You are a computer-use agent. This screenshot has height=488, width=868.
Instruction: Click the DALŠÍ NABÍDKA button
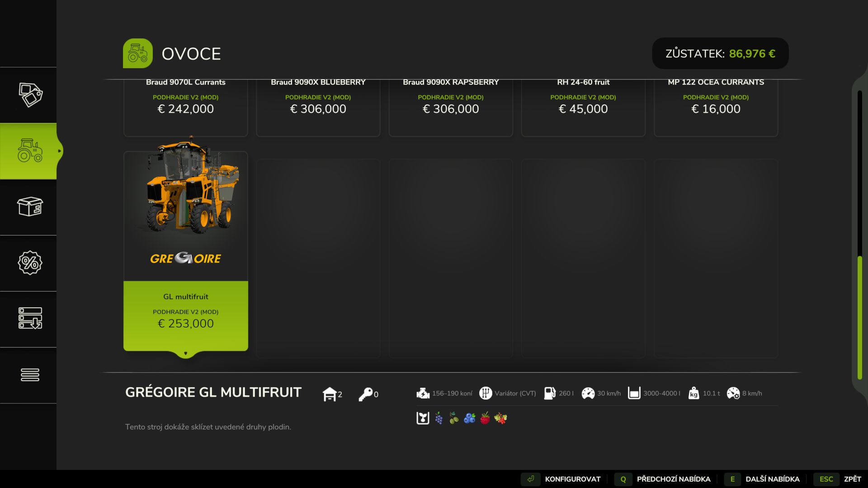point(763,479)
